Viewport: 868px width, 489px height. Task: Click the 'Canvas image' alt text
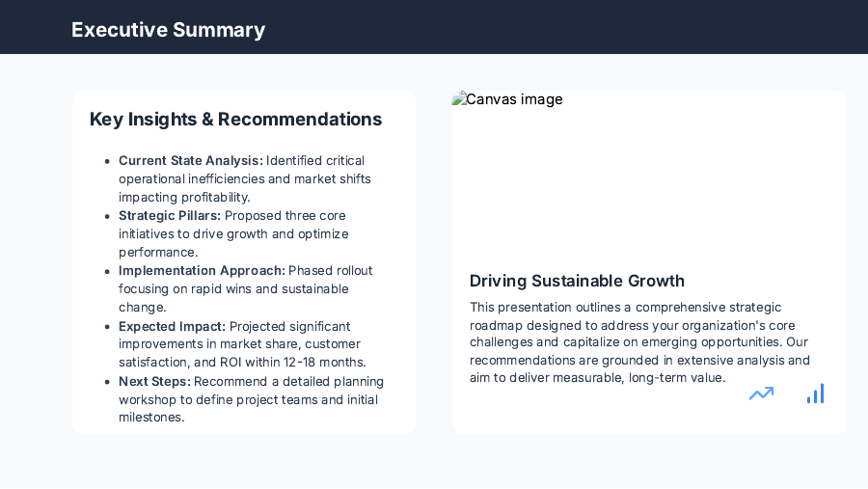tap(514, 99)
